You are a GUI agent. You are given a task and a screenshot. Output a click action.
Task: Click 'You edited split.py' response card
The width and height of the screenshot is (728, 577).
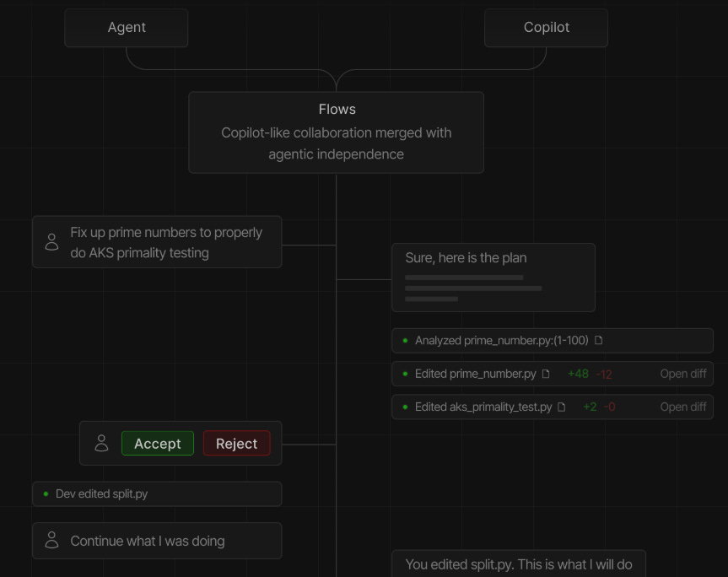[519, 564]
